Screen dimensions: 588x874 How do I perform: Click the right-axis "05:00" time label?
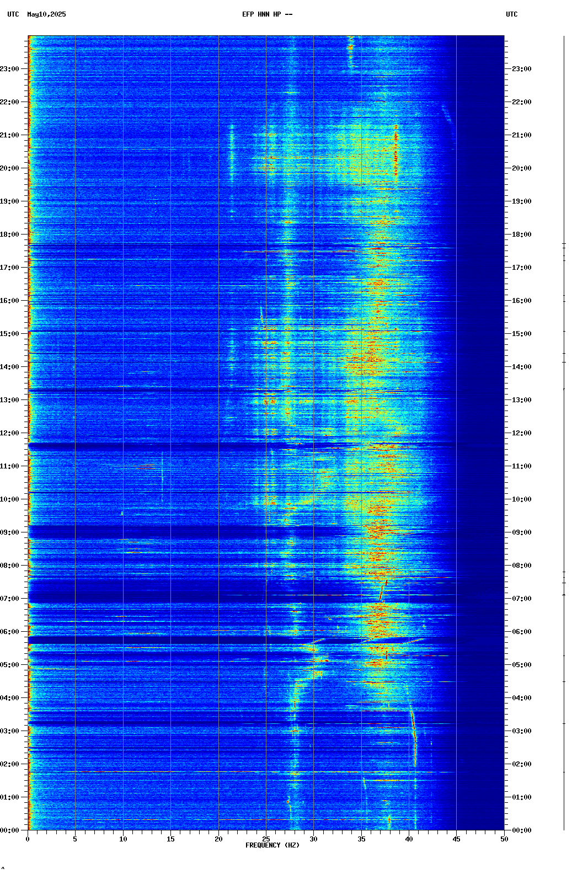point(522,665)
